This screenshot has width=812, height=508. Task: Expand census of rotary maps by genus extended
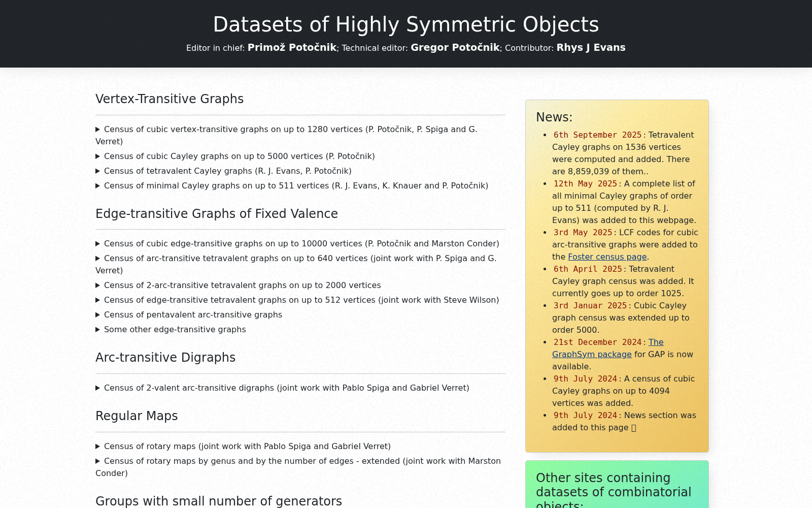(300, 467)
